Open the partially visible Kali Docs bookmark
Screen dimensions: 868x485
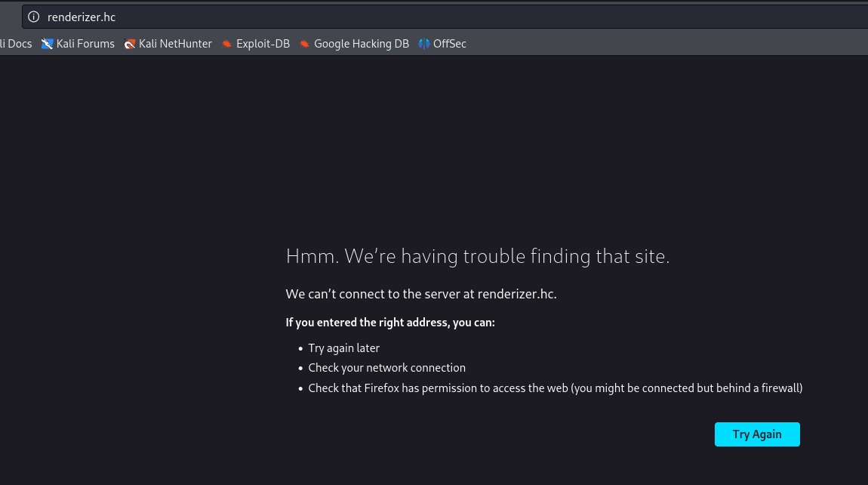pyautogui.click(x=15, y=44)
